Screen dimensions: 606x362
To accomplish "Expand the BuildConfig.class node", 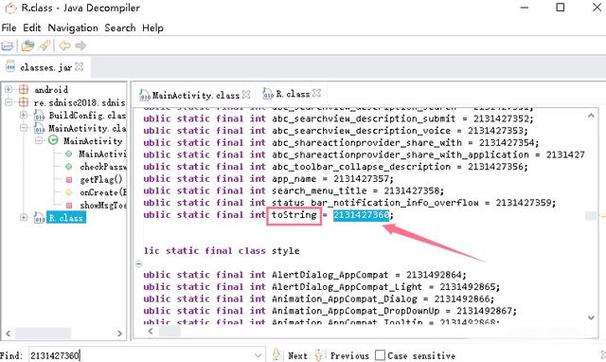I will pos(23,115).
